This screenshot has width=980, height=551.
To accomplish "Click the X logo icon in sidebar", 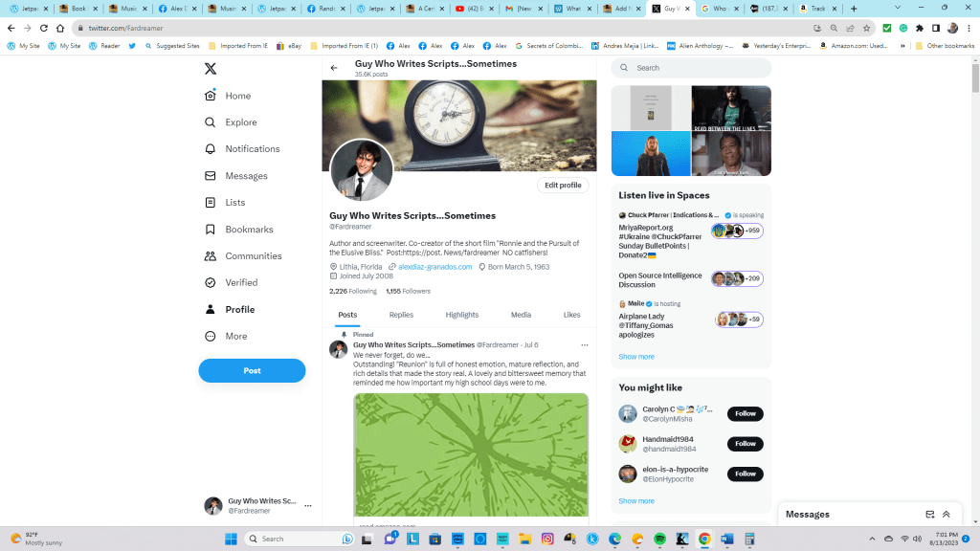I will click(211, 68).
